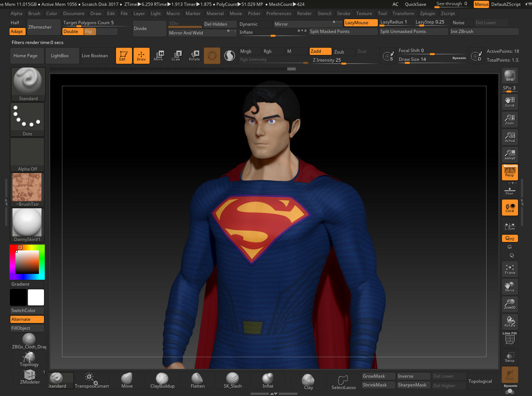Click the black main color swatch
The image size is (532, 396).
pos(18,297)
